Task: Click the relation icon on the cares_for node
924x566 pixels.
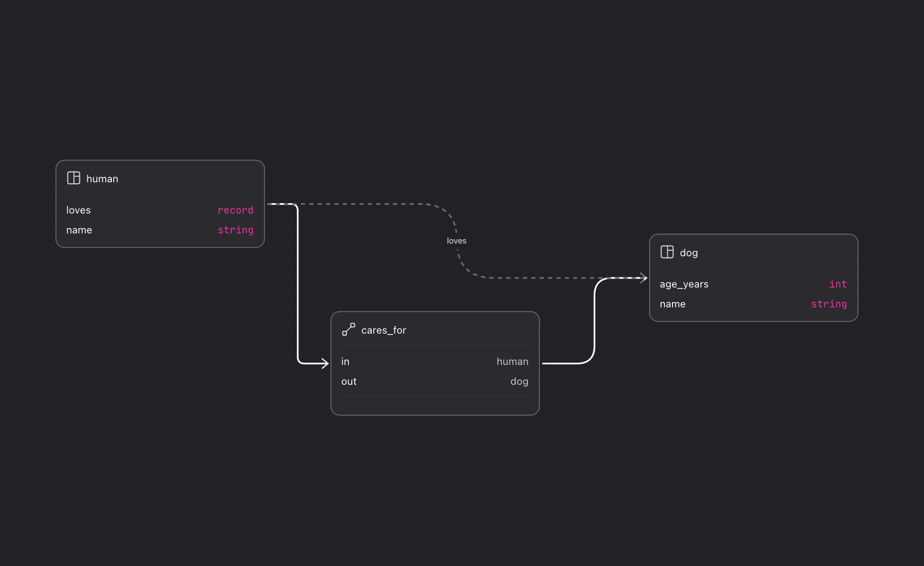Action: tap(348, 329)
